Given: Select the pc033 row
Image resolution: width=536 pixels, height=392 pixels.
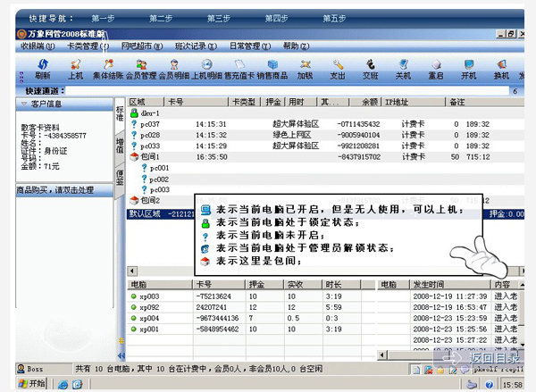Looking at the screenshot, I should (326, 146).
